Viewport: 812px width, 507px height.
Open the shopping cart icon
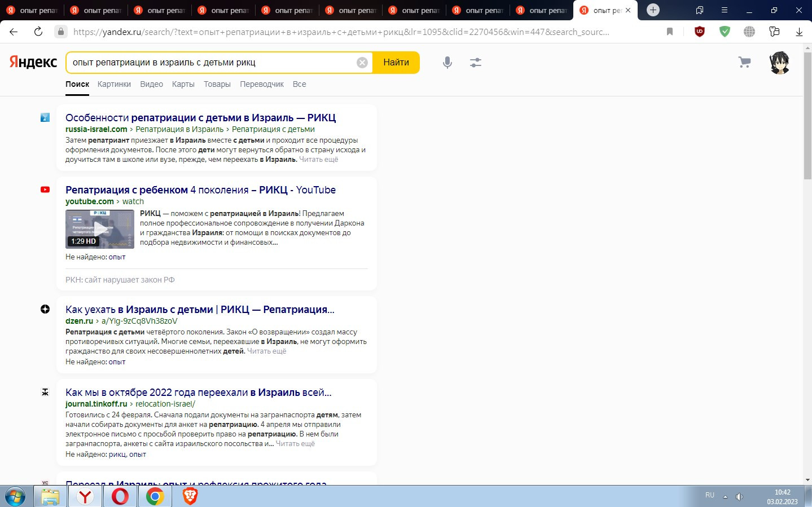click(x=745, y=62)
